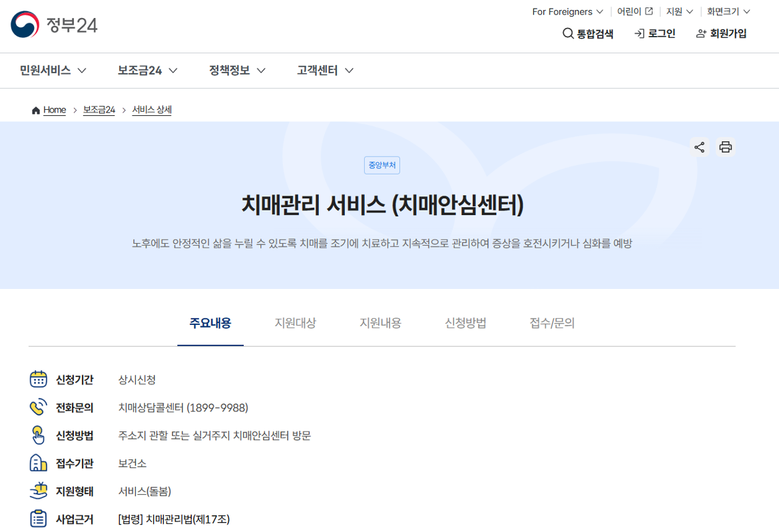Click the 로그인 login button
Image resolution: width=779 pixels, height=532 pixels.
point(654,33)
